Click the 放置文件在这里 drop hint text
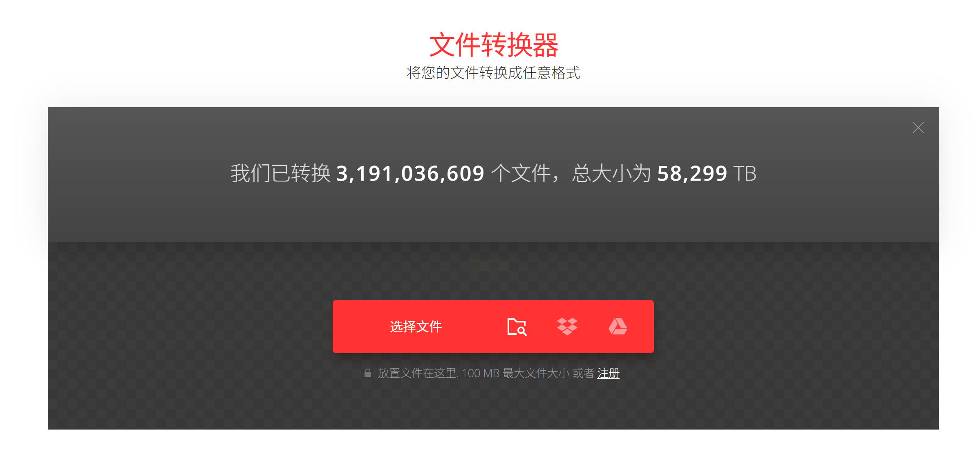Screen dimensions: 980x470 pos(417,373)
